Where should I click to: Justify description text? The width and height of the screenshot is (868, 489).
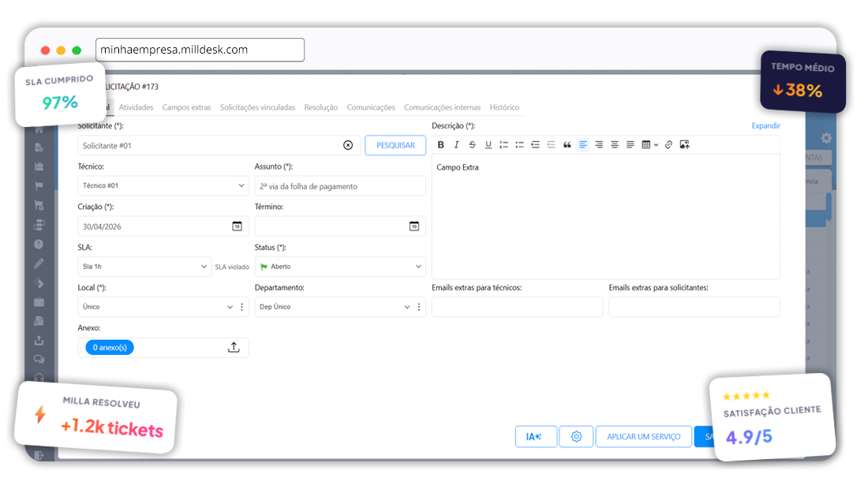pyautogui.click(x=630, y=145)
